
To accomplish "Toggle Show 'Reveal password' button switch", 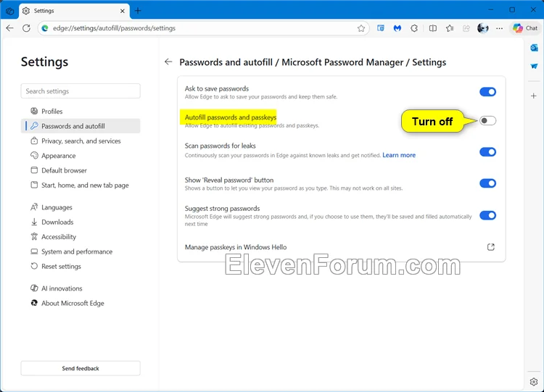I will pos(487,183).
